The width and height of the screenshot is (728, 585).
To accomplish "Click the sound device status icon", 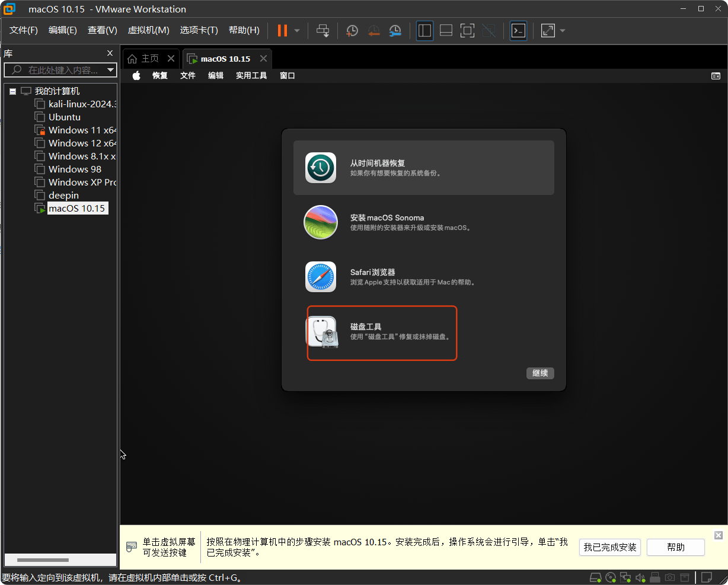I will 640,577.
